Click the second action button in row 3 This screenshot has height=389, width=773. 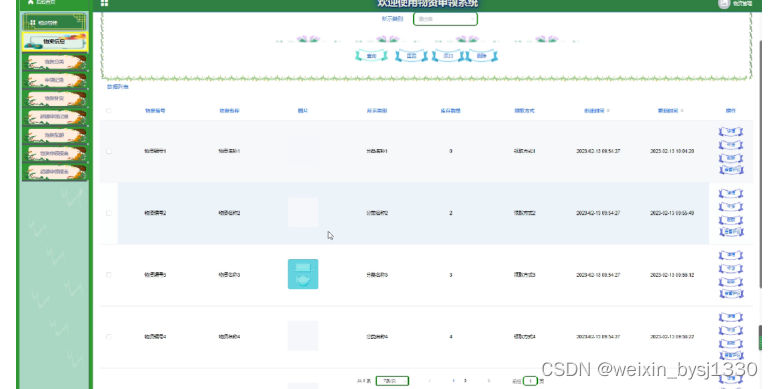point(731,268)
